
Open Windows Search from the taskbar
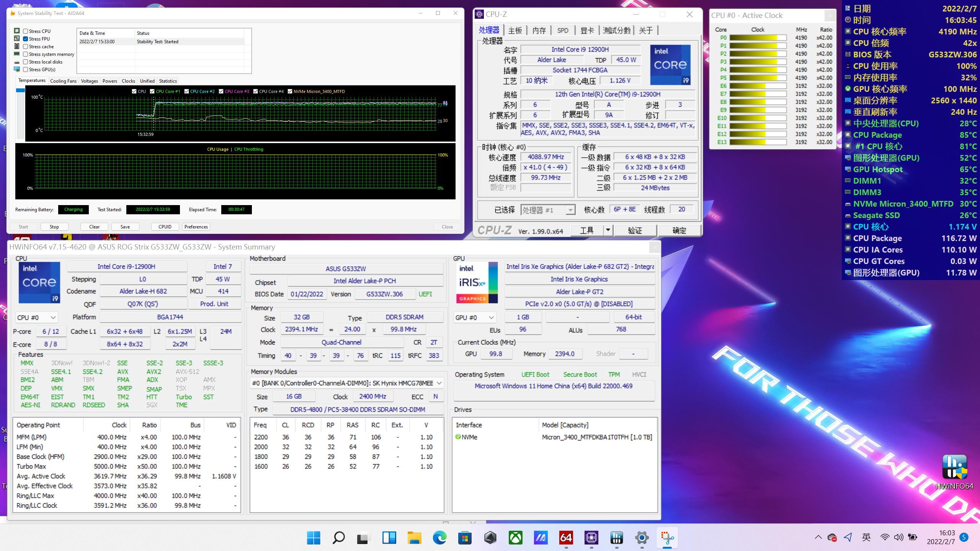[x=338, y=538]
